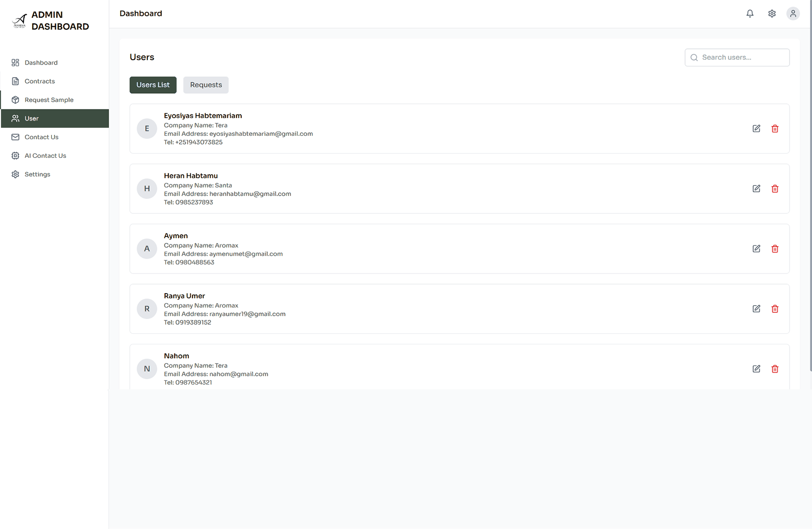The width and height of the screenshot is (812, 529).
Task: Click Aymen's avatar circle with letter A
Action: click(x=147, y=249)
